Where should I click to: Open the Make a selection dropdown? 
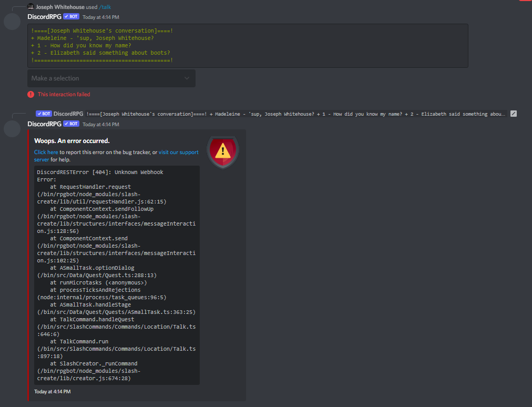coord(111,78)
